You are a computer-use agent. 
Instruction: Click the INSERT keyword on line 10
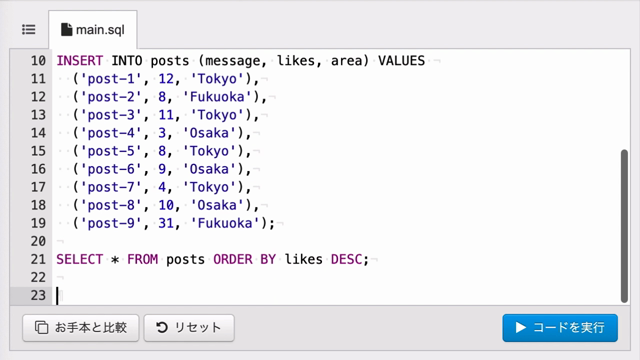[80, 61]
